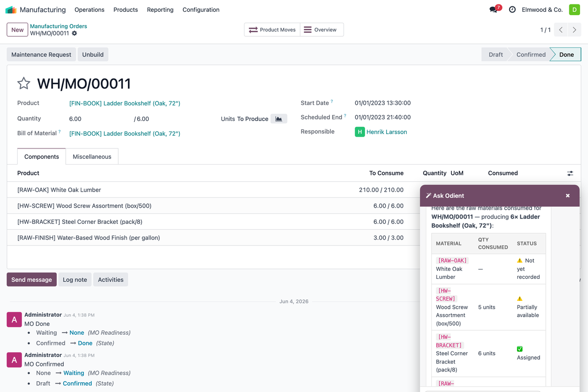Screen dimensions: 588x392
Task: Open the Configuration menu
Action: (201, 10)
